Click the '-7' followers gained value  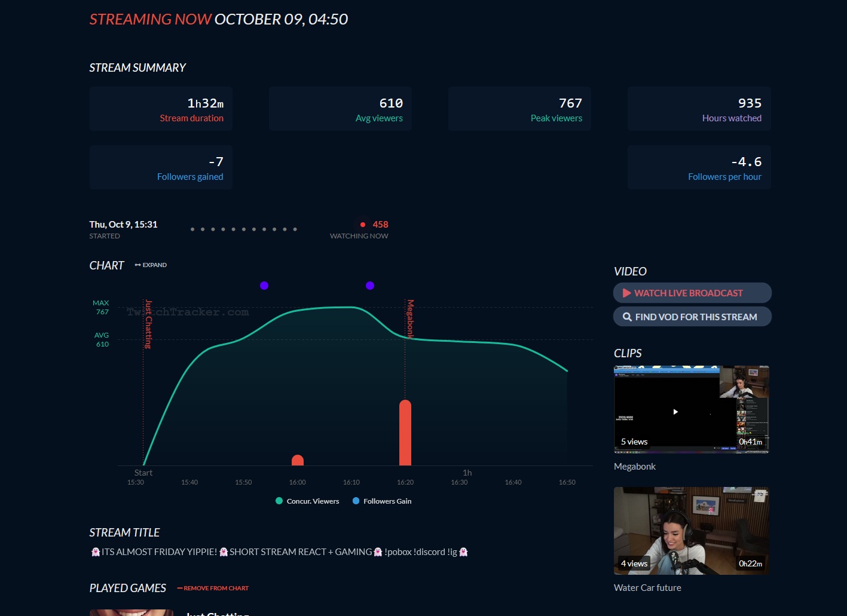point(216,162)
